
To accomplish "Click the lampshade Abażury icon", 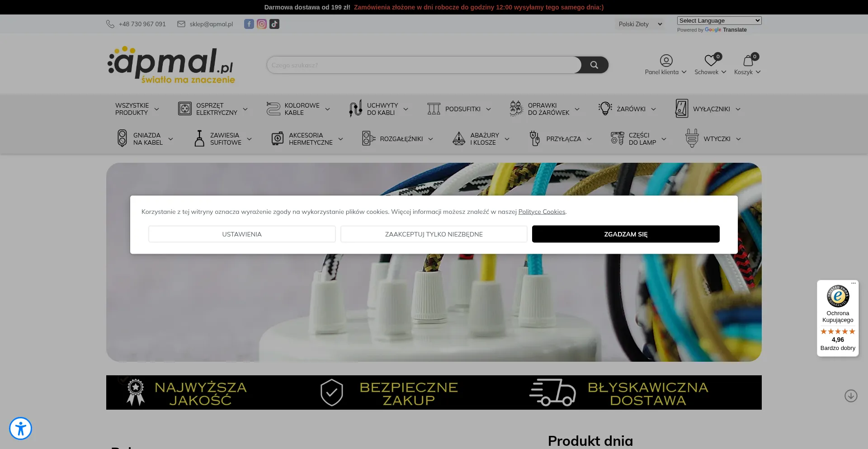I will 459,138.
